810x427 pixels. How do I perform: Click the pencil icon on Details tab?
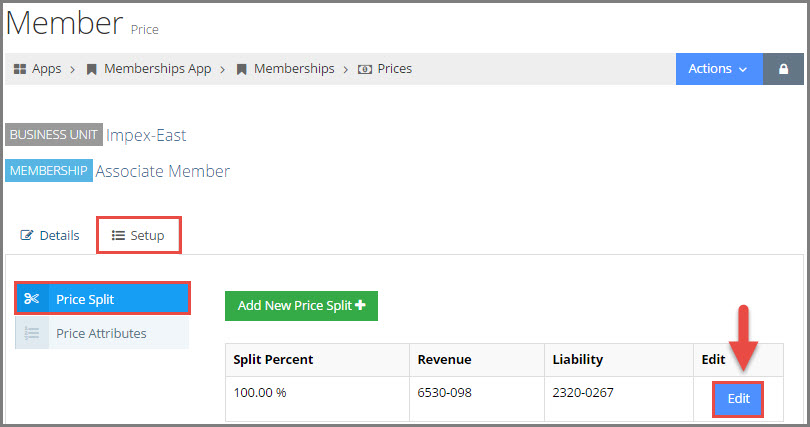26,235
